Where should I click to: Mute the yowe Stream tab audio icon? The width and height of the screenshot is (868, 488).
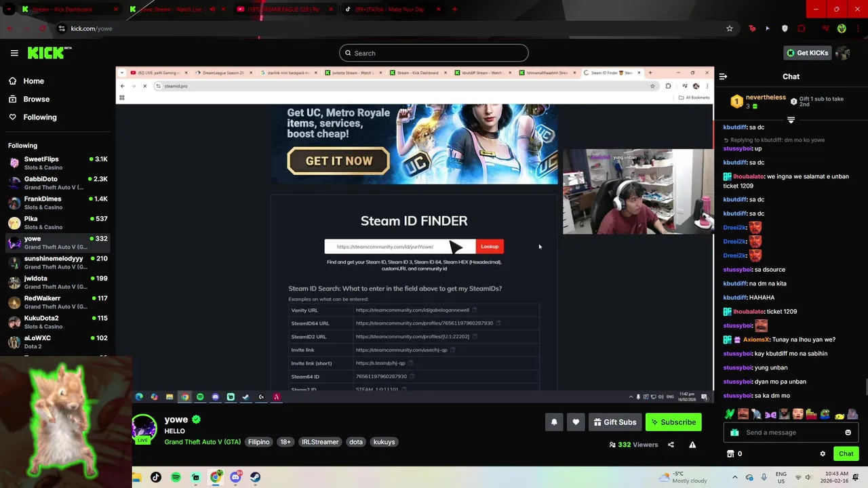pos(212,9)
